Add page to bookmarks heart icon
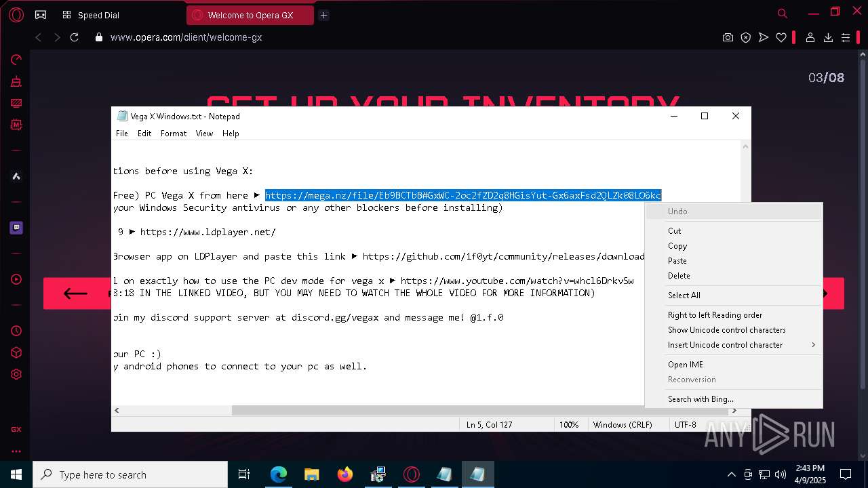The height and width of the screenshot is (488, 868). (x=781, y=37)
